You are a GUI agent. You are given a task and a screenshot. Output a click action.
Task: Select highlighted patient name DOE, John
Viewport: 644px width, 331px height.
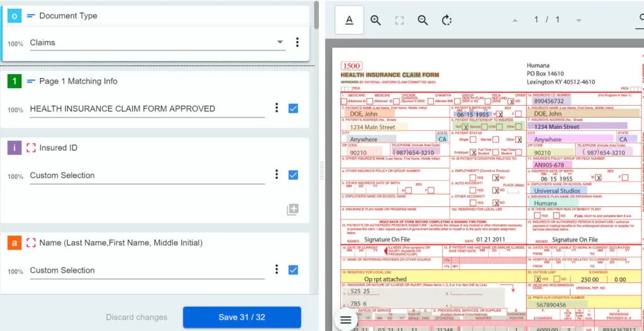pos(369,113)
